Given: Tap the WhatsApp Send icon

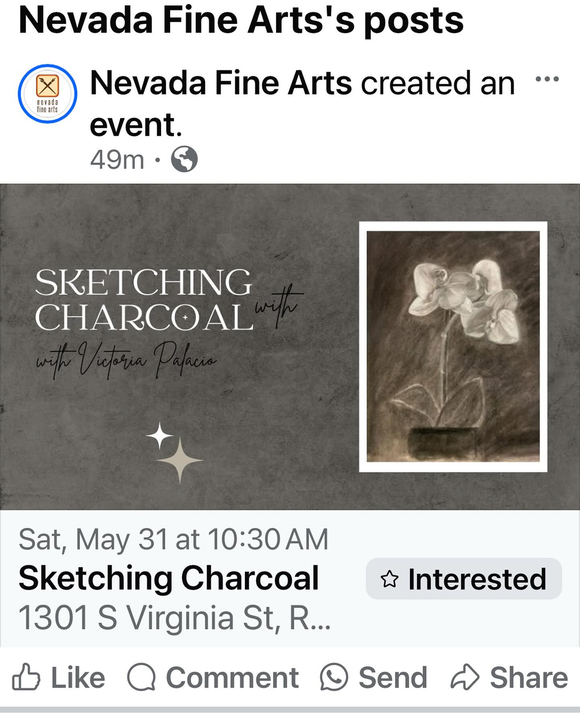Looking at the screenshot, I should click(334, 677).
